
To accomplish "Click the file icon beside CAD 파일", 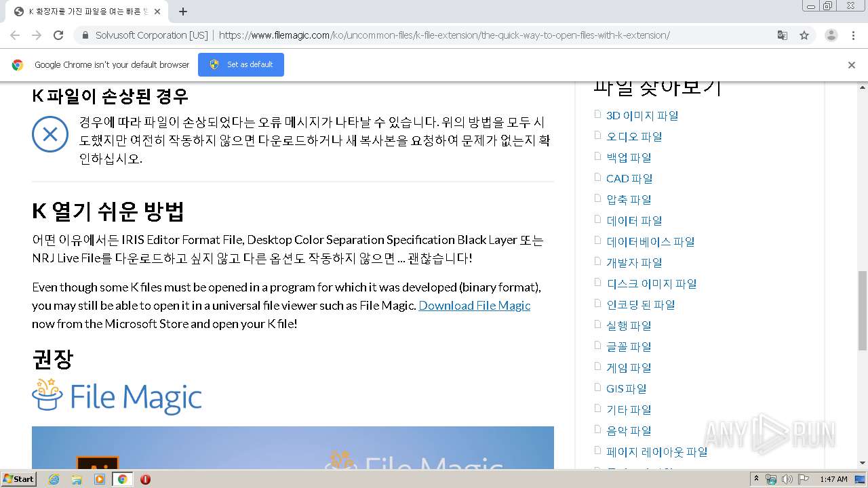I will pyautogui.click(x=597, y=177).
